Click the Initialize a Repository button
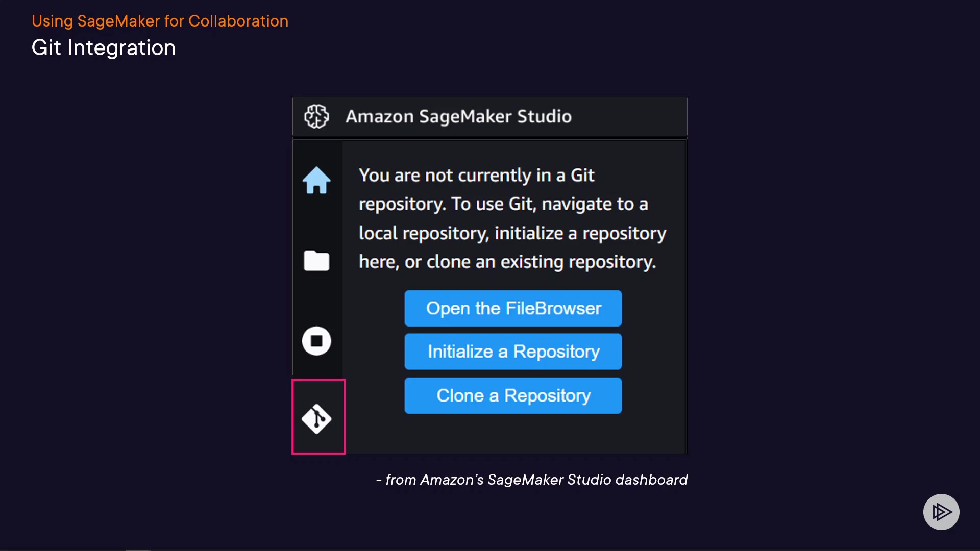This screenshot has width=980, height=551. (513, 352)
